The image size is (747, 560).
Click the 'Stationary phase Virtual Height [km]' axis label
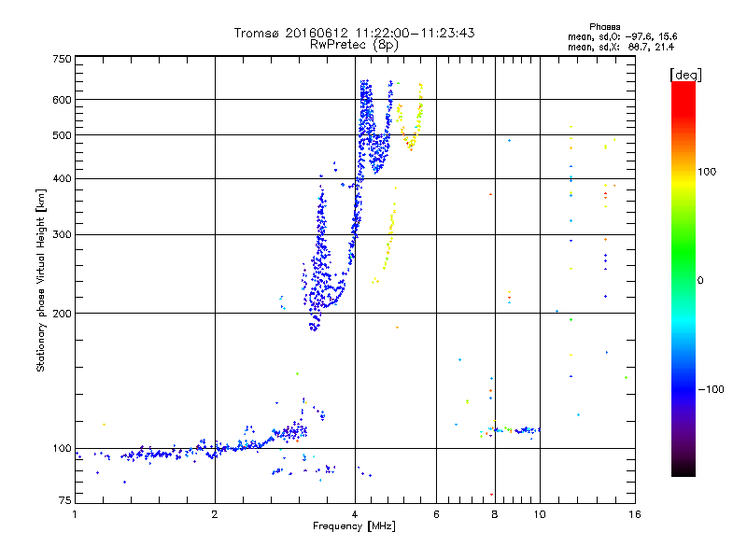pos(40,281)
